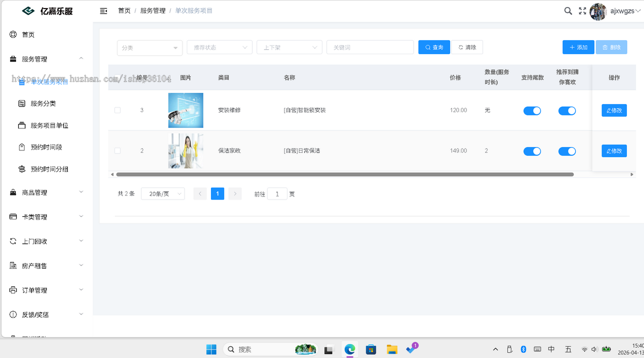Collapse the sidebar with the hamburger icon
This screenshot has height=358, width=644.
point(104,11)
